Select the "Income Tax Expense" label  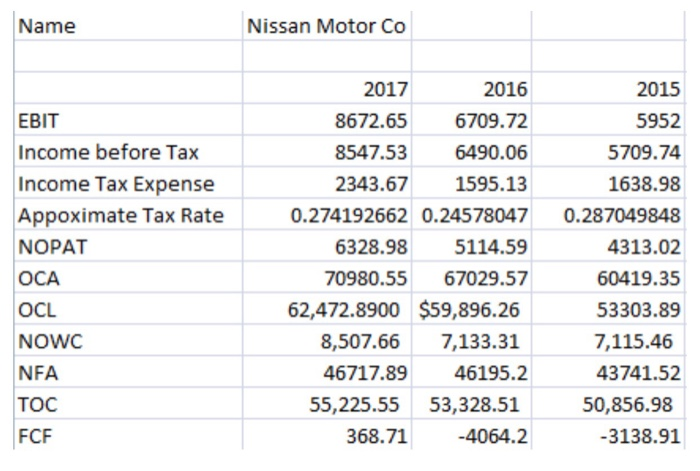tap(128, 183)
